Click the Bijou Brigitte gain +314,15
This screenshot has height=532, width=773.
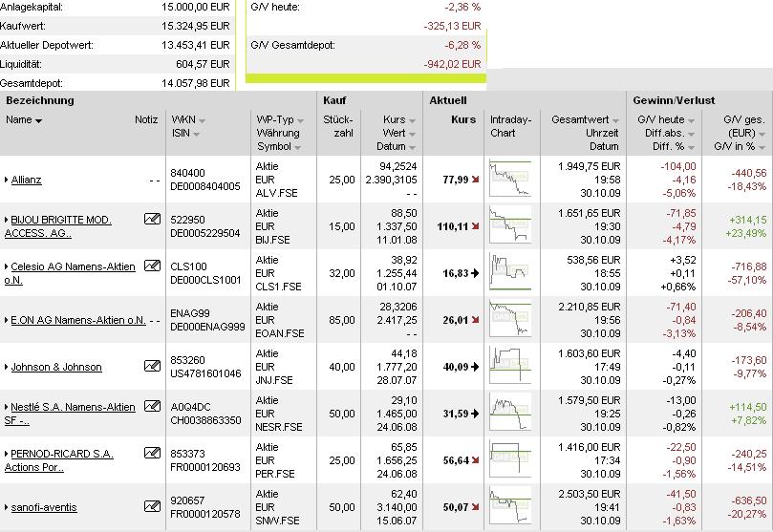coord(748,220)
